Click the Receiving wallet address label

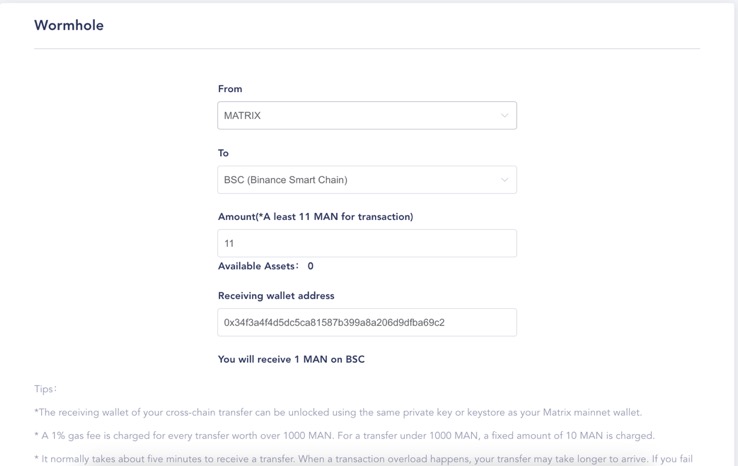(x=276, y=296)
